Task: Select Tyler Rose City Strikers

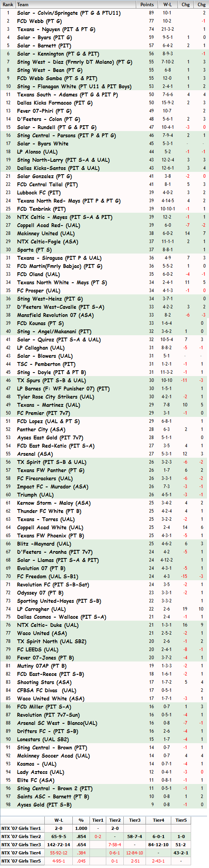Action: (x=56, y=397)
